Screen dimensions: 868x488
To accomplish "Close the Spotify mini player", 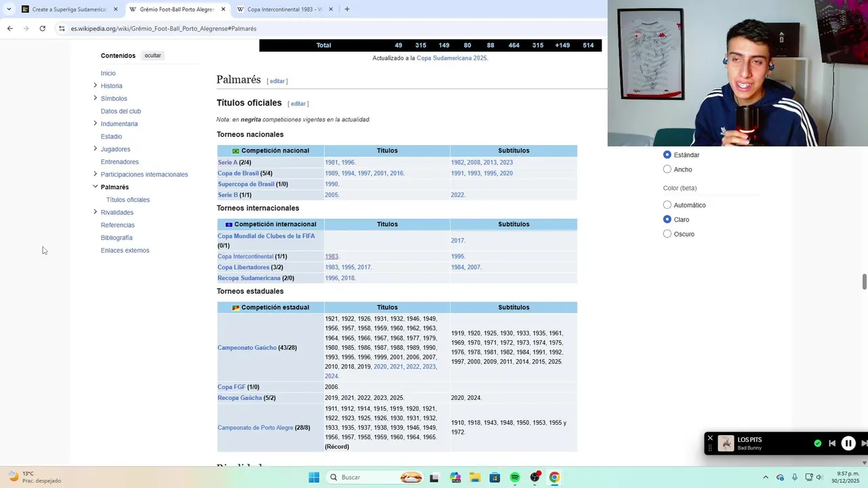I will coord(710,438).
